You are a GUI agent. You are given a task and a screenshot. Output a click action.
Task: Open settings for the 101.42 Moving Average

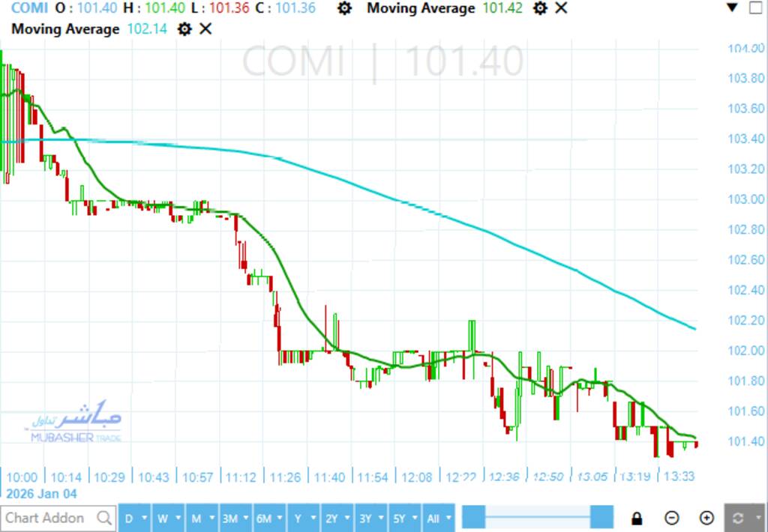point(539,9)
